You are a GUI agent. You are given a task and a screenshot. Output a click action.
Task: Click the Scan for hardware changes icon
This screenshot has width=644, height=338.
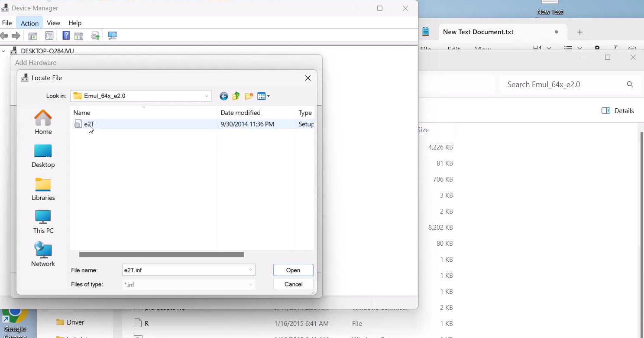click(x=112, y=36)
